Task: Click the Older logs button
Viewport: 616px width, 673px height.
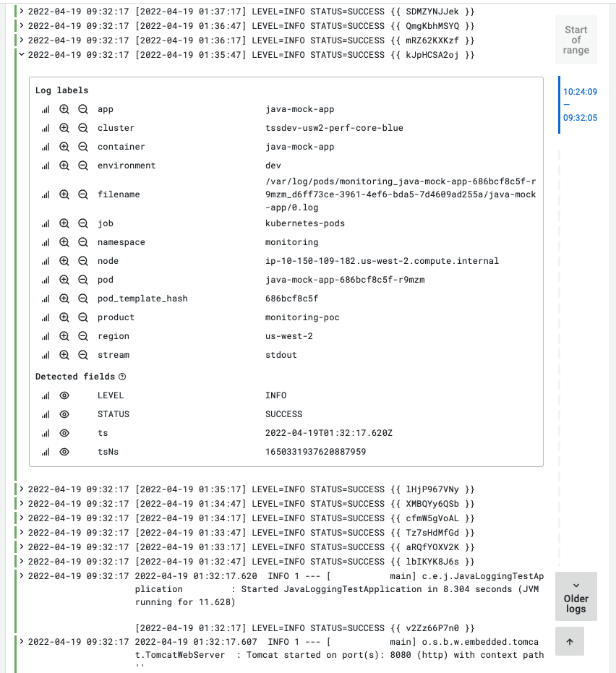Action: (x=576, y=596)
